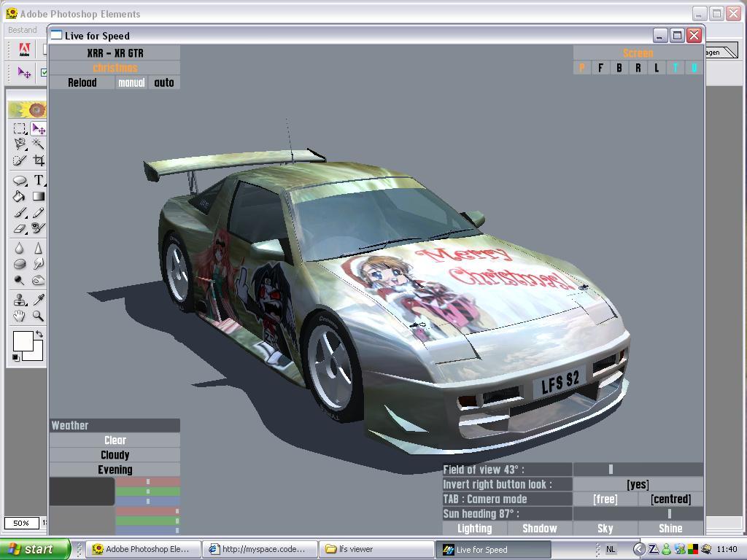This screenshot has width=747, height=560.
Task: Select the Blur tool
Action: pyautogui.click(x=19, y=248)
